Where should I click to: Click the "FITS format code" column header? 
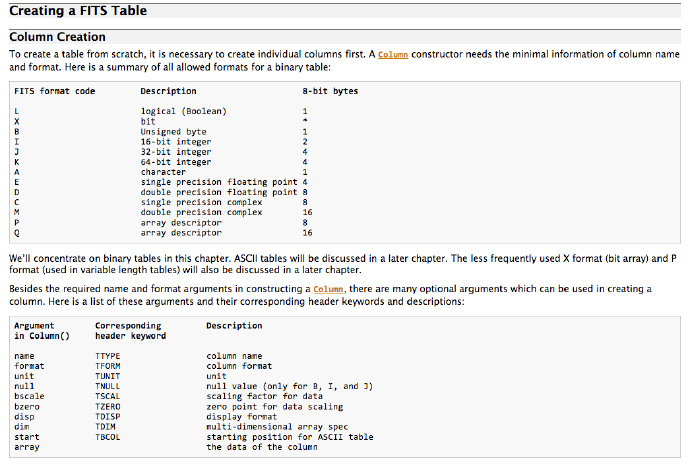pyautogui.click(x=55, y=91)
